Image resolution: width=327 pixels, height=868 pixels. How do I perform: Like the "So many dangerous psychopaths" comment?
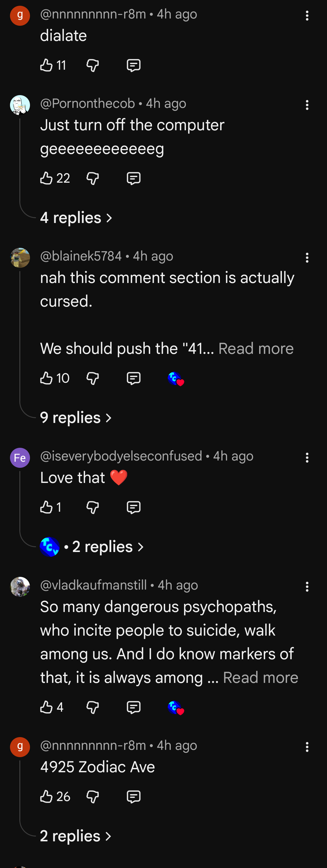46,707
